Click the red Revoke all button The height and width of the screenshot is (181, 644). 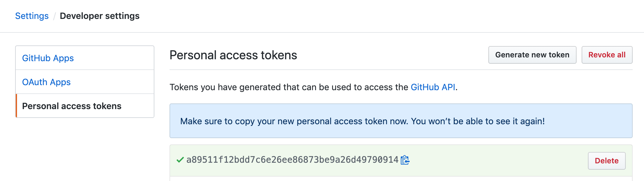coord(607,55)
